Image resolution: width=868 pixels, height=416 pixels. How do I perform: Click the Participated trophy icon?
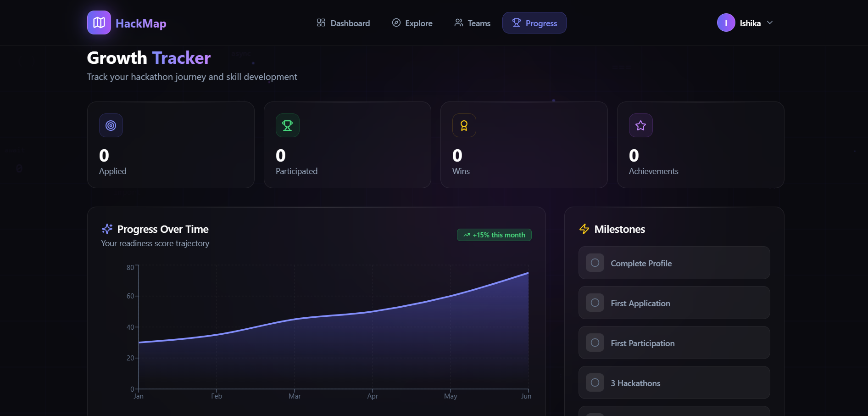tap(288, 125)
